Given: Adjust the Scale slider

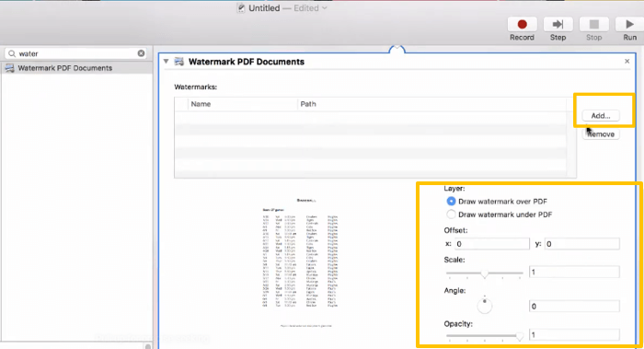Looking at the screenshot, I should coord(485,273).
